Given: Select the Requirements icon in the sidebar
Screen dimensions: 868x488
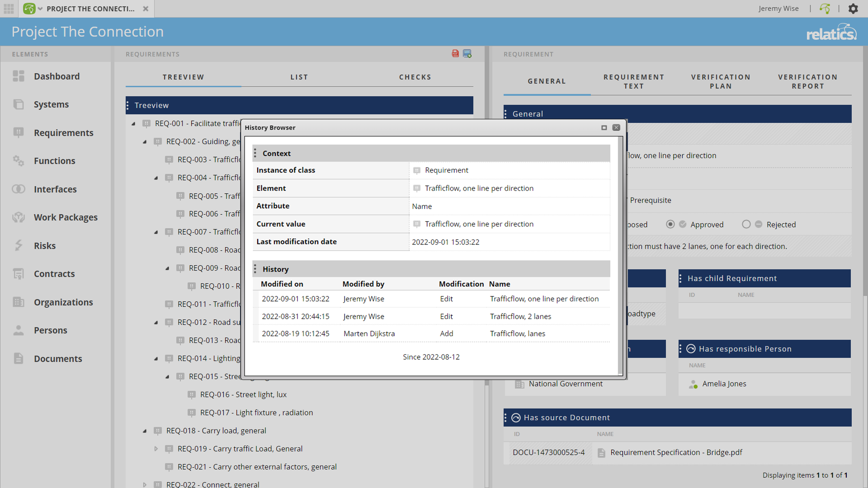Looking at the screenshot, I should coord(19,132).
